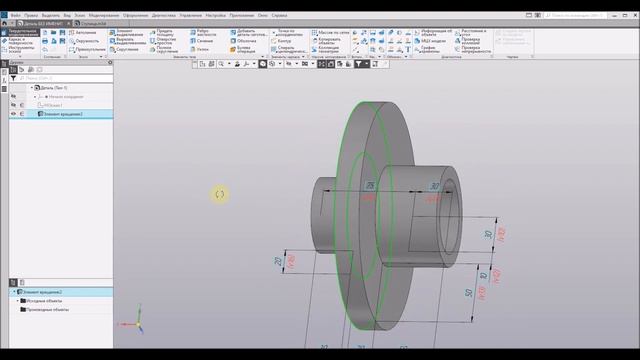Click the save document icon
This screenshot has height=360, width=640.
point(62,32)
